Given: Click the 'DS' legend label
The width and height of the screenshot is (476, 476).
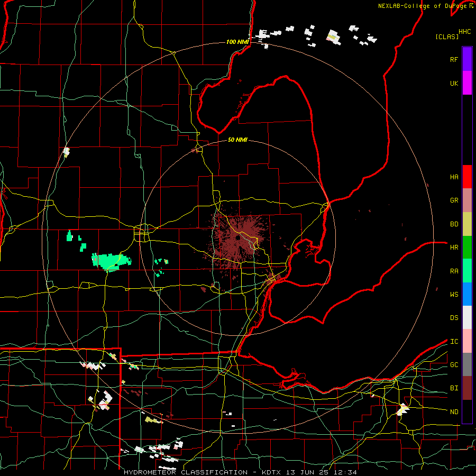Looking at the screenshot, I should pyautogui.click(x=454, y=318).
